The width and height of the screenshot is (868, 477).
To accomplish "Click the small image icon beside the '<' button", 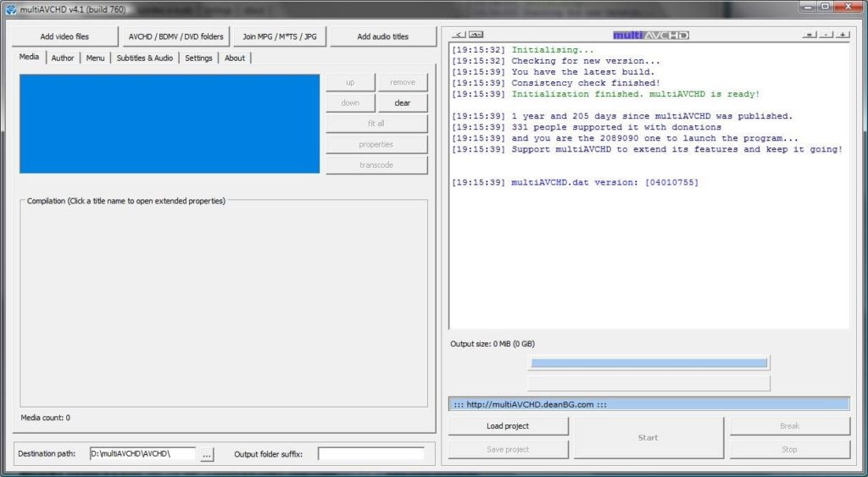I will coord(476,35).
